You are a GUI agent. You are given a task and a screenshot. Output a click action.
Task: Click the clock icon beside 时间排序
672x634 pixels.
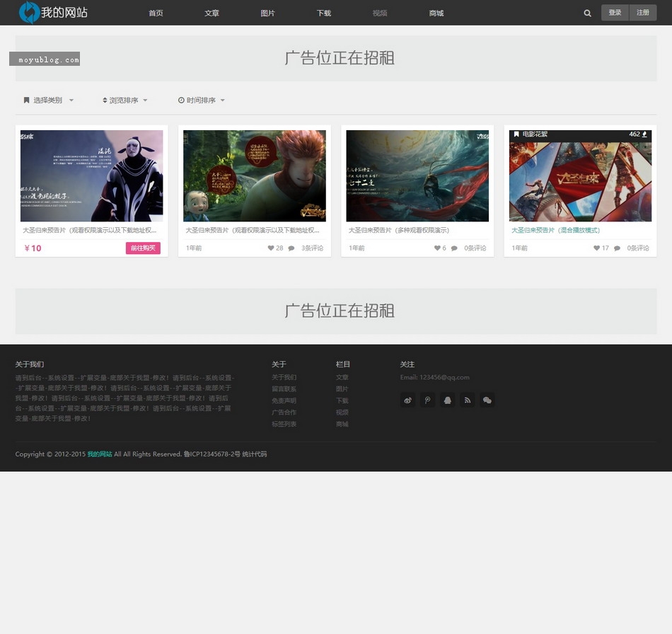(x=181, y=100)
